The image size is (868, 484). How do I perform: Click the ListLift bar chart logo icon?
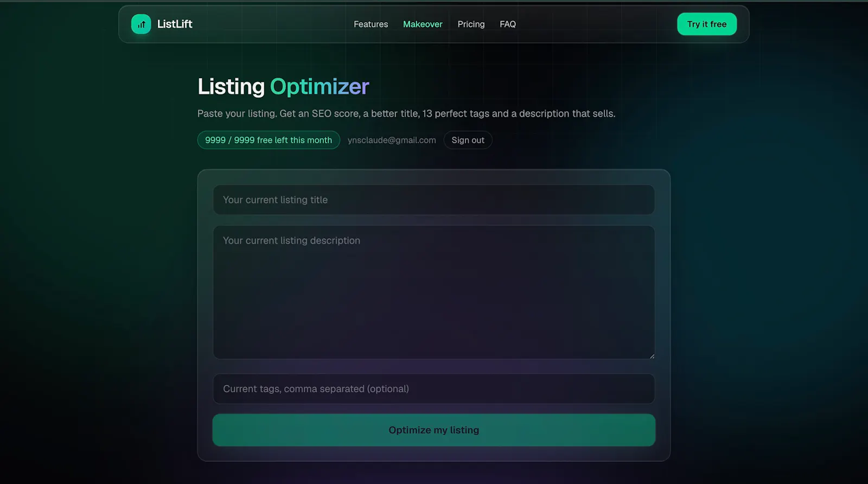click(x=141, y=24)
